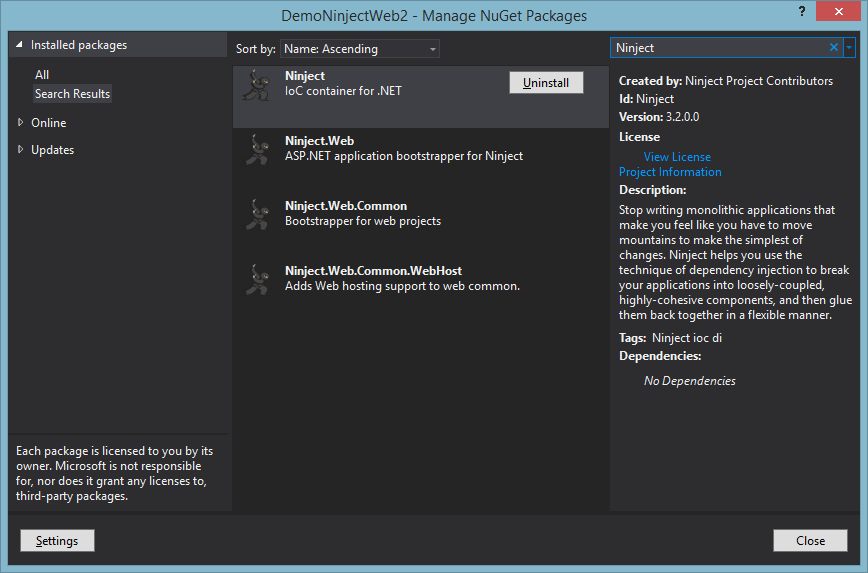Clear the search box with the X icon
This screenshot has height=573, width=868.
tap(834, 48)
